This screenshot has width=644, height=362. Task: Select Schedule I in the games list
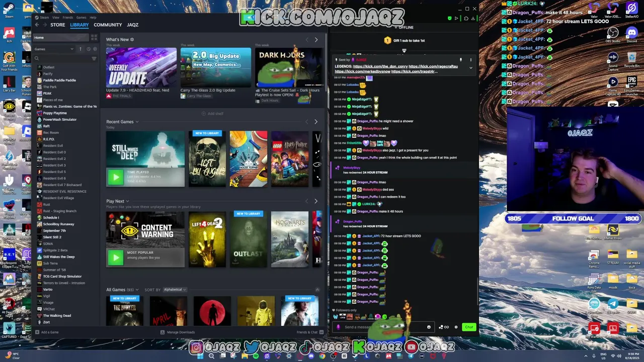pos(51,218)
